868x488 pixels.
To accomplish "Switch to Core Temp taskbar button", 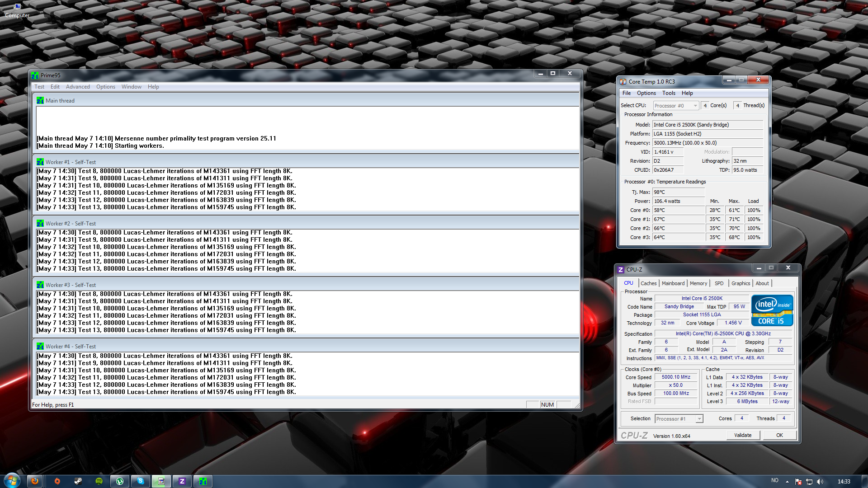I will tap(161, 481).
